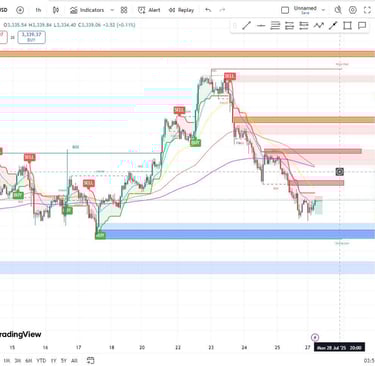Image resolution: width=375 pixels, height=366 pixels.
Task: Open the Go to date calendar icon
Action: click(x=90, y=360)
